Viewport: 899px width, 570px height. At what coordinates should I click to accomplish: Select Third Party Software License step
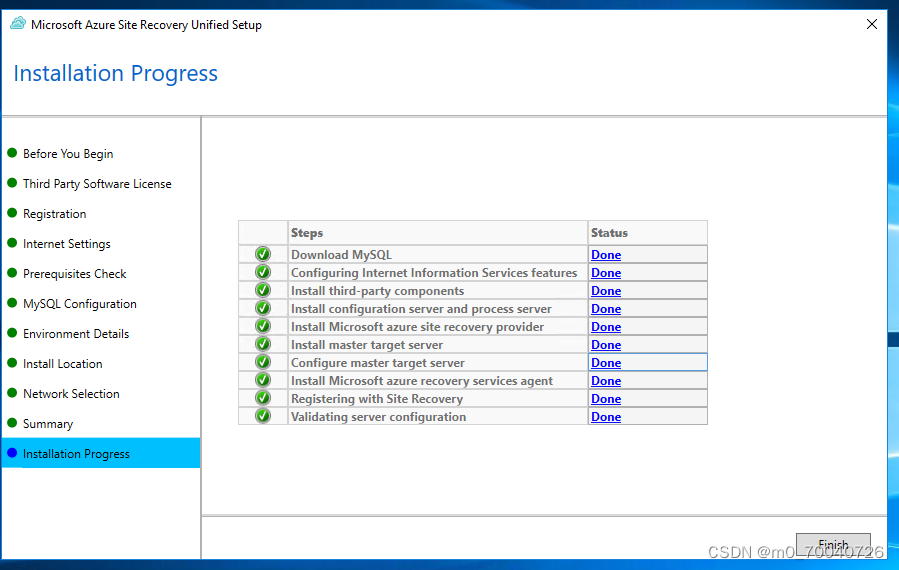(97, 184)
